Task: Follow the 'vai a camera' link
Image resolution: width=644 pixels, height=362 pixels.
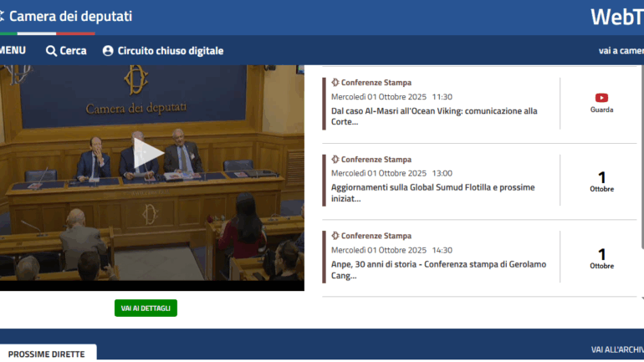Action: click(621, 51)
